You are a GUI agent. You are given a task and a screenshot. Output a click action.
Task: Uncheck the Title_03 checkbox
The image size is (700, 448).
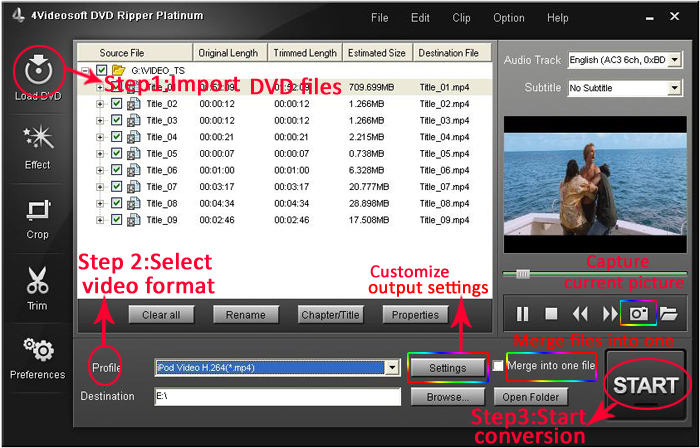117,120
